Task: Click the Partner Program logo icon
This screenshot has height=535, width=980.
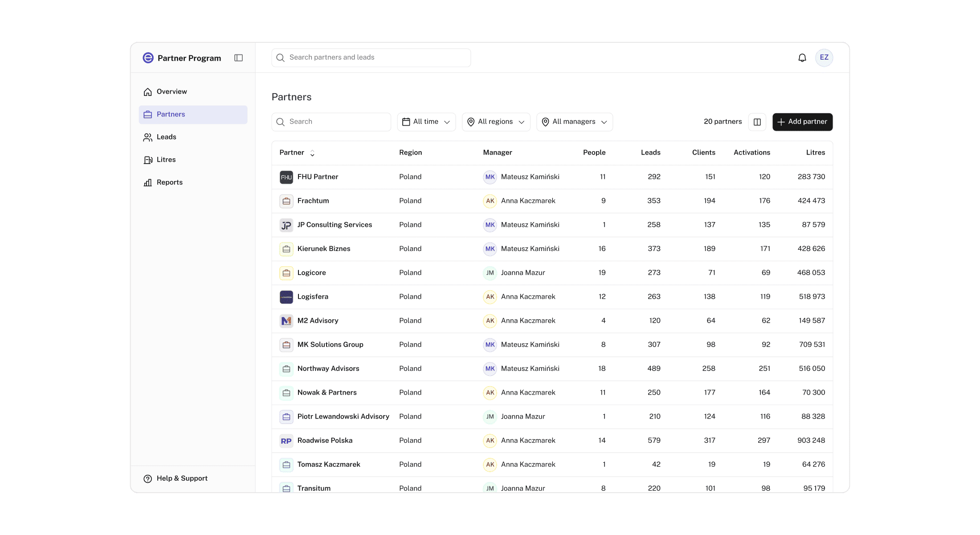Action: (148, 58)
